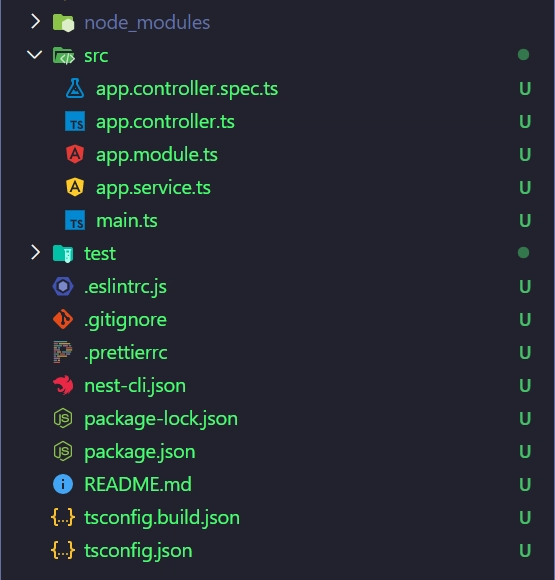Click the red Angular icon of app.module.ts
The image size is (555, 580).
click(x=75, y=154)
